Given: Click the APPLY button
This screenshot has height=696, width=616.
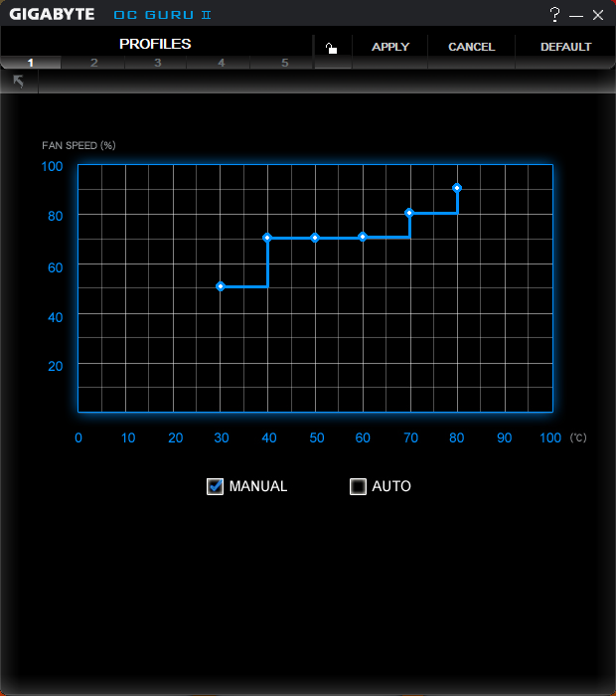Looking at the screenshot, I should pos(390,47).
